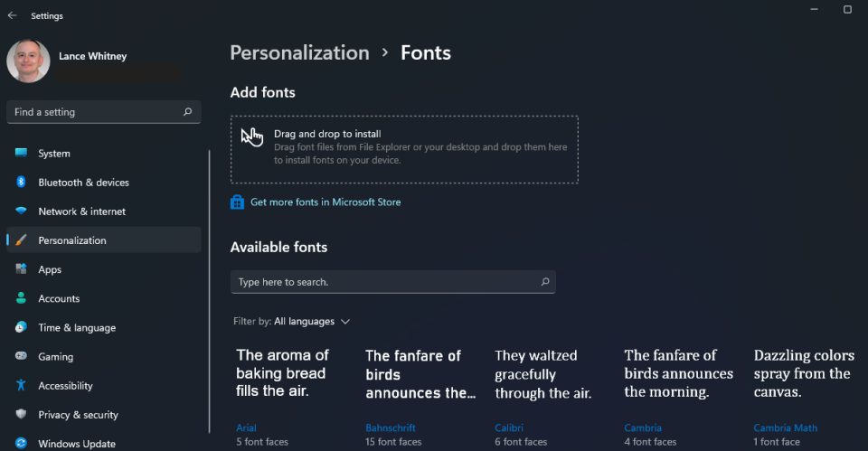
Task: Open Time & language settings
Action: click(103, 327)
